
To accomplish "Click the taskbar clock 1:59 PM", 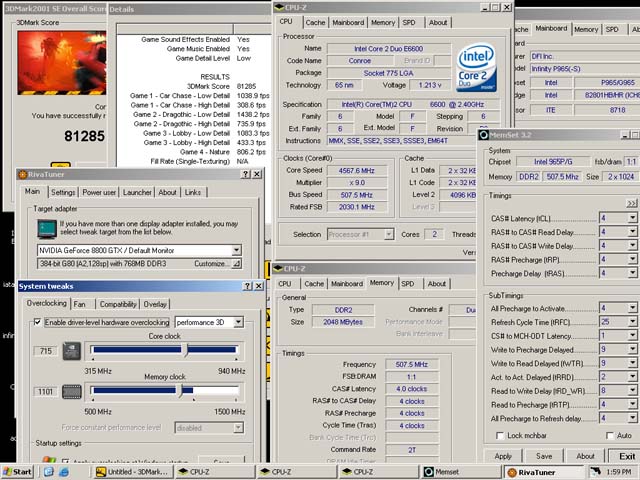I will click(619, 472).
